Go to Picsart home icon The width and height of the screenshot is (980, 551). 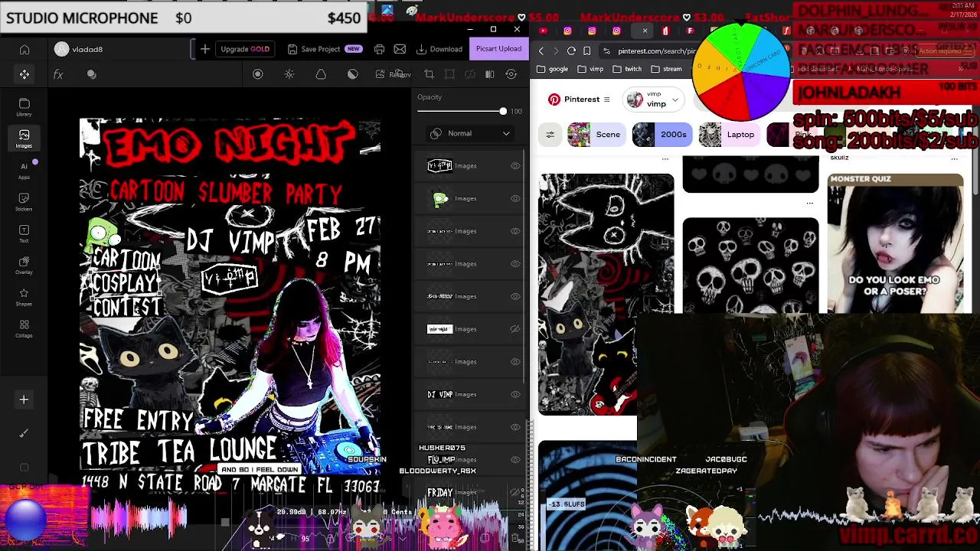(24, 50)
